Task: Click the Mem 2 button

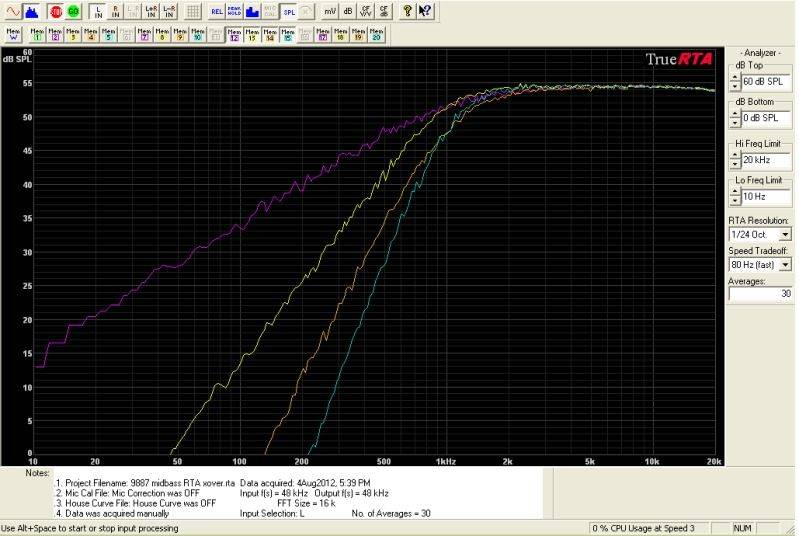Action: point(55,35)
